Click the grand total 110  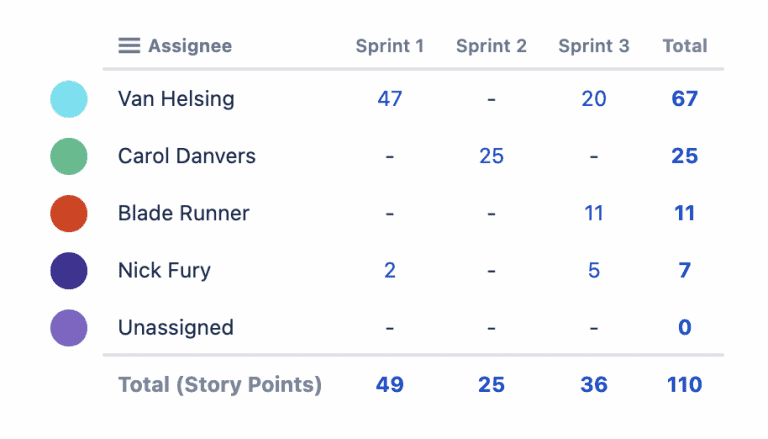tap(685, 385)
